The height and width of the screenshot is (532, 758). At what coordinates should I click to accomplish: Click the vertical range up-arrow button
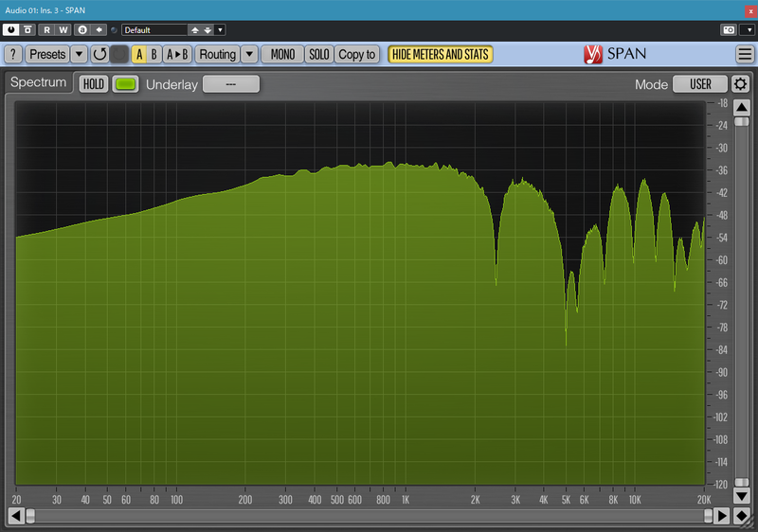tap(742, 107)
